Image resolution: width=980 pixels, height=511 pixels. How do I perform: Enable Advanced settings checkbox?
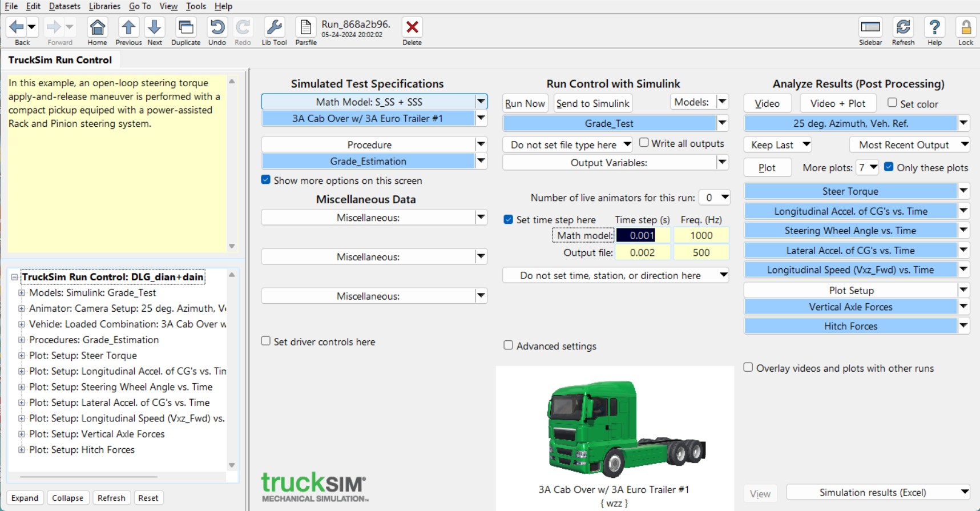tap(508, 345)
